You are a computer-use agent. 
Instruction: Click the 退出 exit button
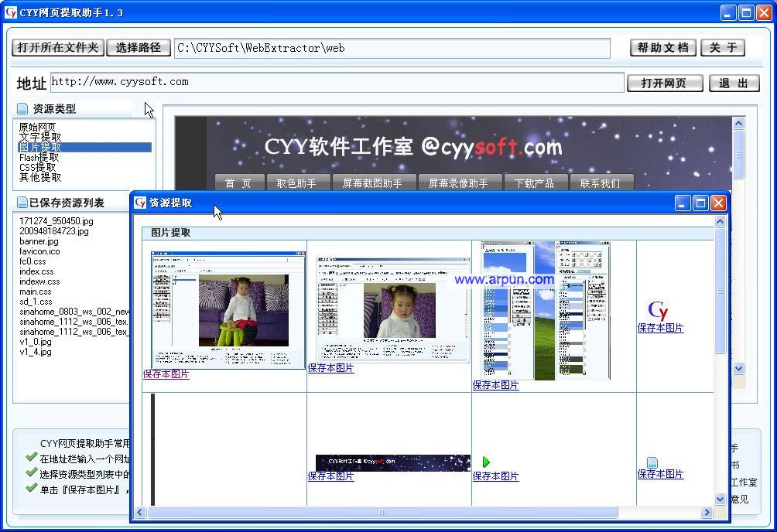[x=734, y=83]
